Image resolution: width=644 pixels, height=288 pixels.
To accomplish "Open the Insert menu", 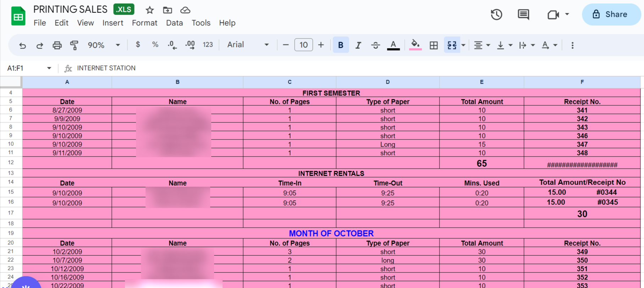I will pos(113,23).
